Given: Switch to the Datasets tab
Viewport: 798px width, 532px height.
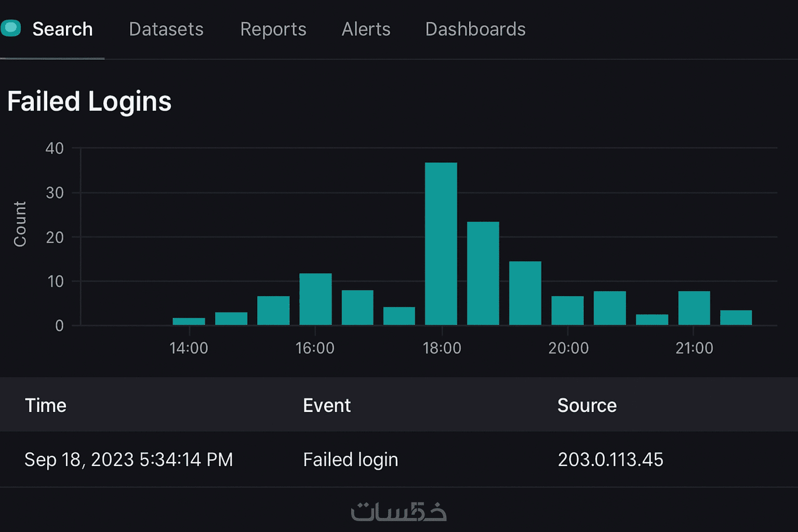Looking at the screenshot, I should click(x=166, y=29).
